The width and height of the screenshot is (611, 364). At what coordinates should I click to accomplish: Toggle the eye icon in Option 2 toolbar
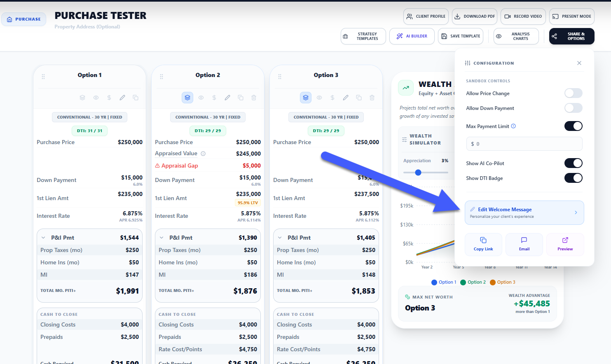tap(201, 98)
